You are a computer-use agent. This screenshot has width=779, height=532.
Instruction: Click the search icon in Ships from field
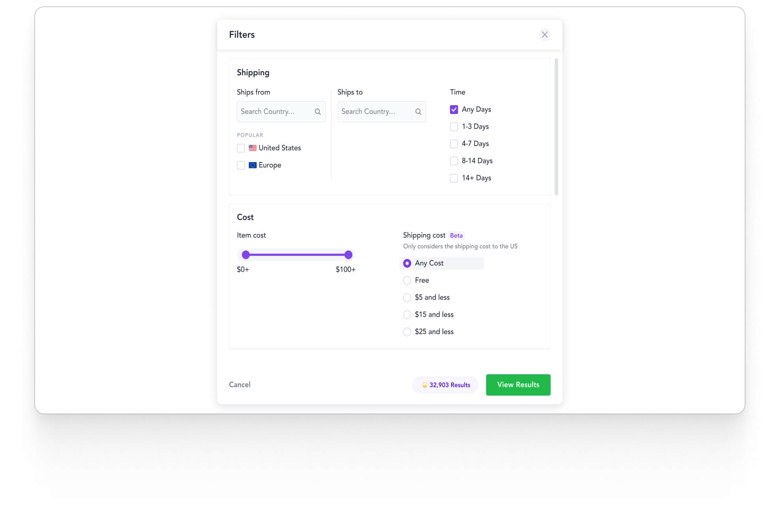click(318, 112)
